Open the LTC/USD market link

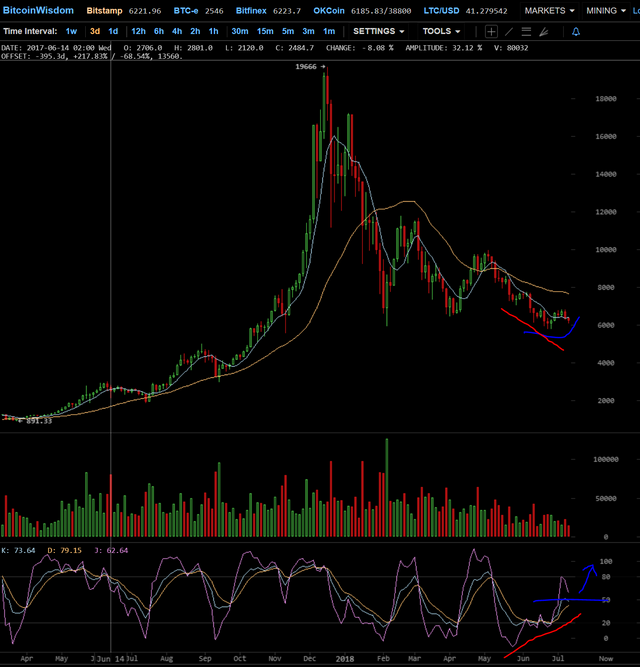click(441, 11)
